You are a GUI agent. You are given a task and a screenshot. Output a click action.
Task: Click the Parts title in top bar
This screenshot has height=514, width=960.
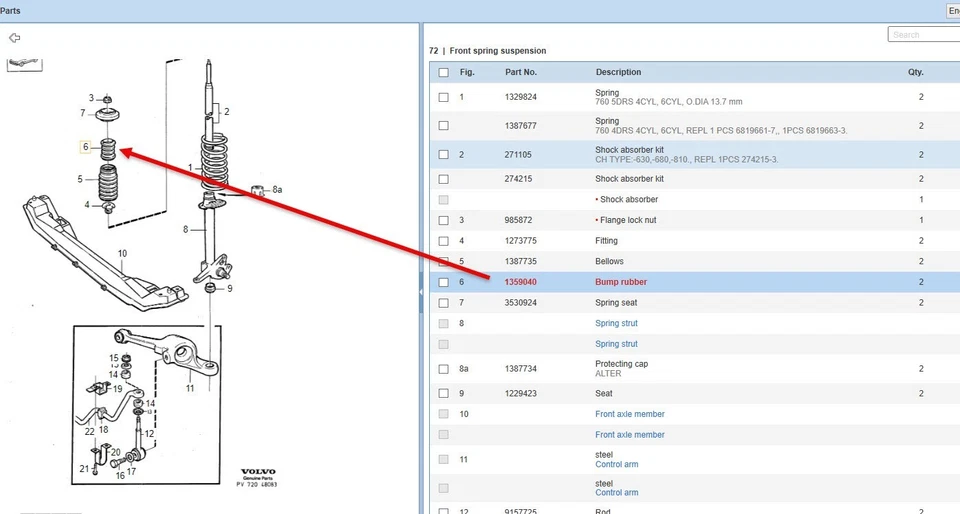(10, 10)
